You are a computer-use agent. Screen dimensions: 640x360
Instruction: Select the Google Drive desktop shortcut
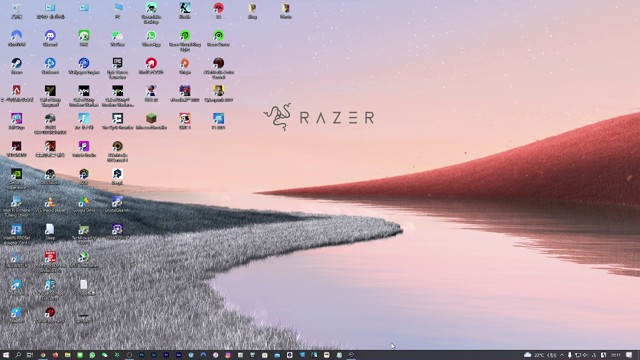(x=84, y=204)
